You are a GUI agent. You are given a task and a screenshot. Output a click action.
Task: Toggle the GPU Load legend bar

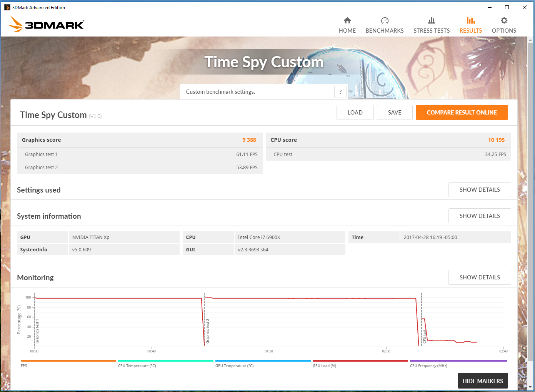coord(360,361)
